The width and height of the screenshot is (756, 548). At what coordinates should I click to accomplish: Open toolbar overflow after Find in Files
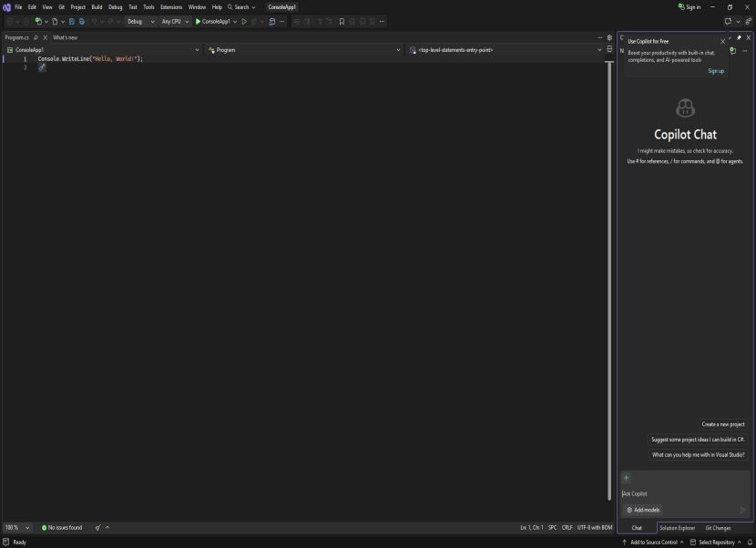[x=282, y=21]
